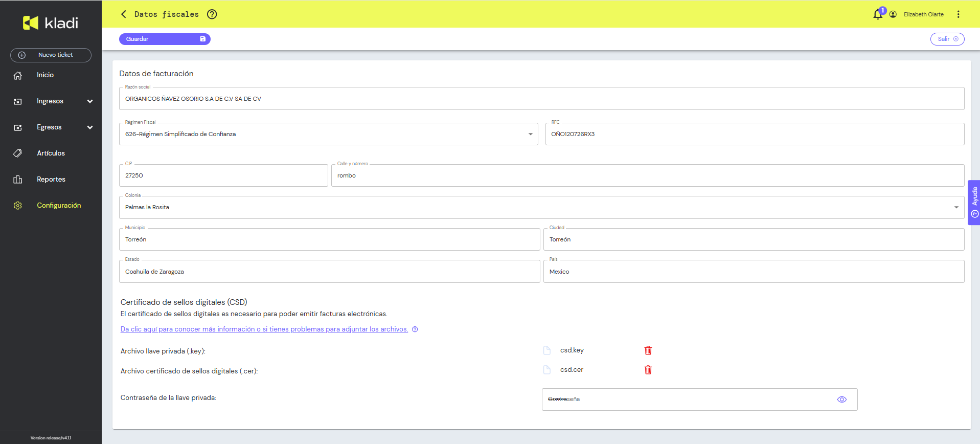Viewport: 980px width, 444px height.
Task: Open the help question mark next to Datos fiscales
Action: (212, 14)
